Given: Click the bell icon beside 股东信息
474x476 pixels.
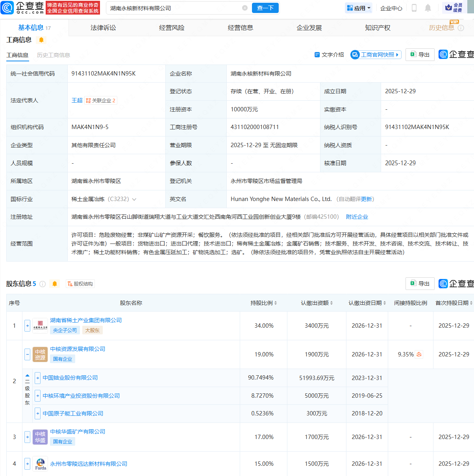Looking at the screenshot, I should coord(55,284).
